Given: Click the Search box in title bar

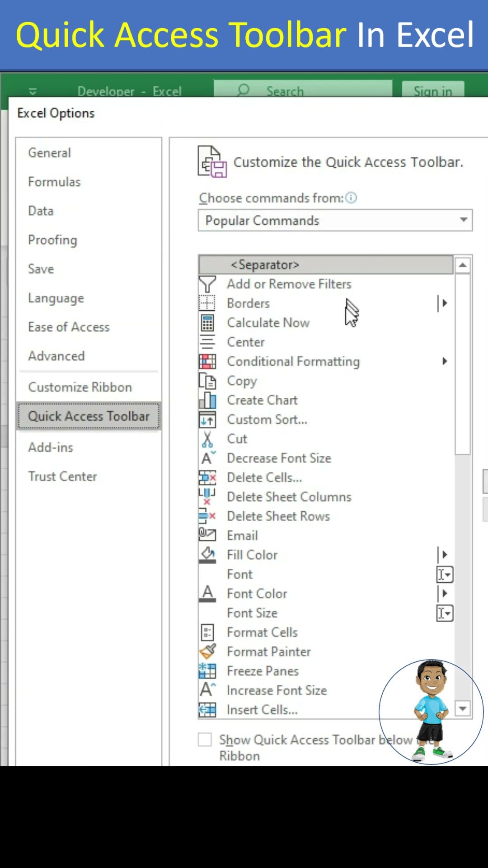Looking at the screenshot, I should pyautogui.click(x=303, y=90).
